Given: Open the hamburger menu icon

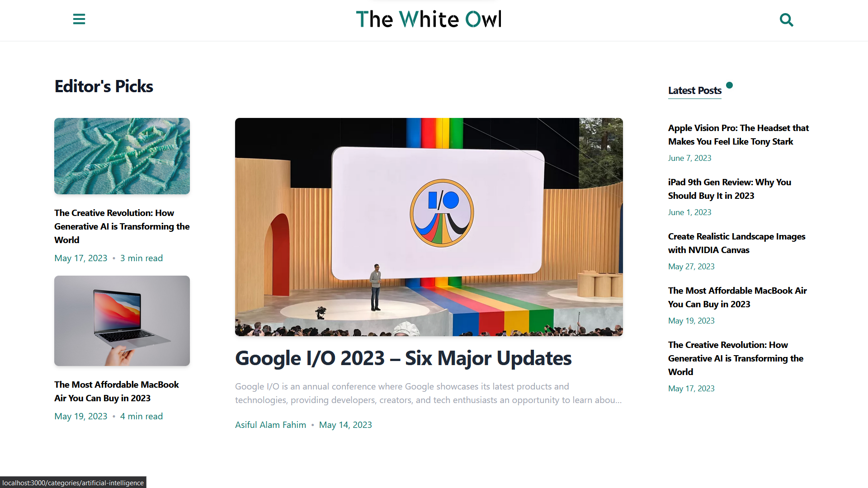Looking at the screenshot, I should pyautogui.click(x=79, y=19).
